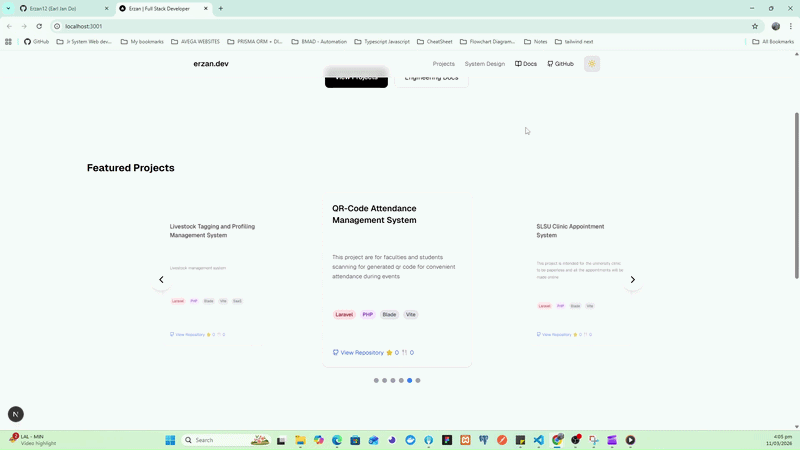Click the PHP tag on QR-Code card
Image resolution: width=800 pixels, height=450 pixels.
pyautogui.click(x=368, y=315)
